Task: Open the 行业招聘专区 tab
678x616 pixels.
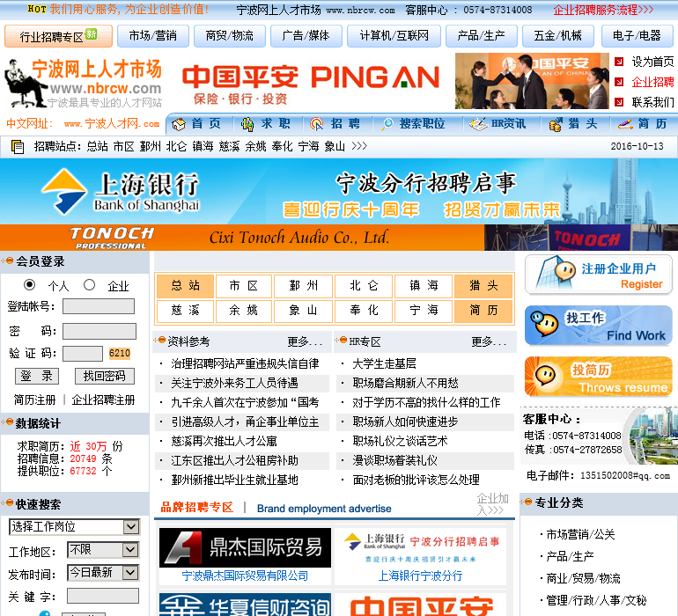Action: [58, 36]
